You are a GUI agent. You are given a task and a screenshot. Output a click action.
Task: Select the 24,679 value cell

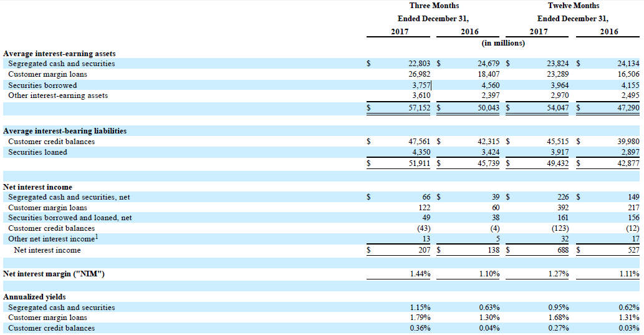[488, 64]
